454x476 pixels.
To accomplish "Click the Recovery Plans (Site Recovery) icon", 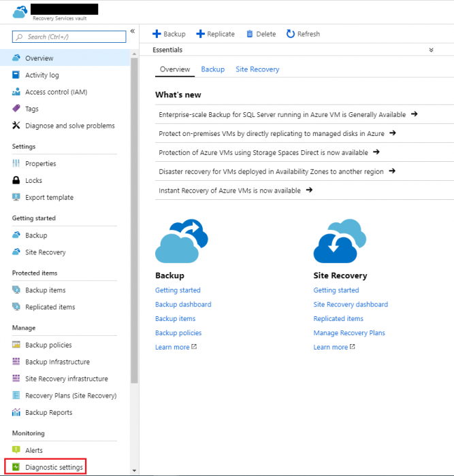I will tap(16, 395).
